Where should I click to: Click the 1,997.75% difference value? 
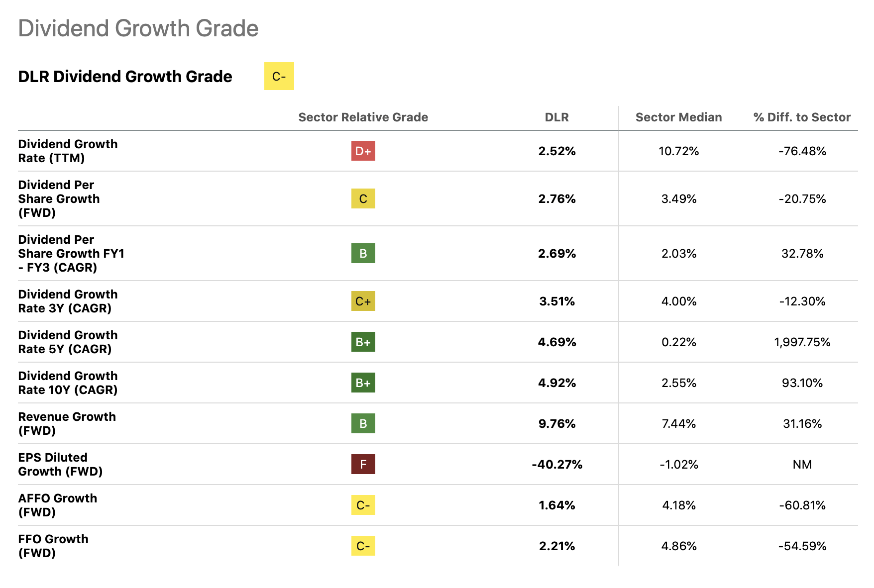(x=802, y=342)
